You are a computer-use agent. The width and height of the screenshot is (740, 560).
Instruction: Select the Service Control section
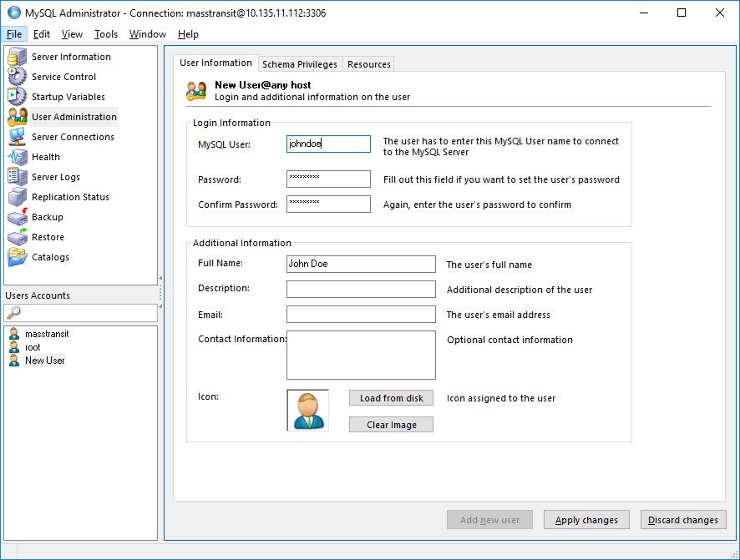click(x=64, y=76)
